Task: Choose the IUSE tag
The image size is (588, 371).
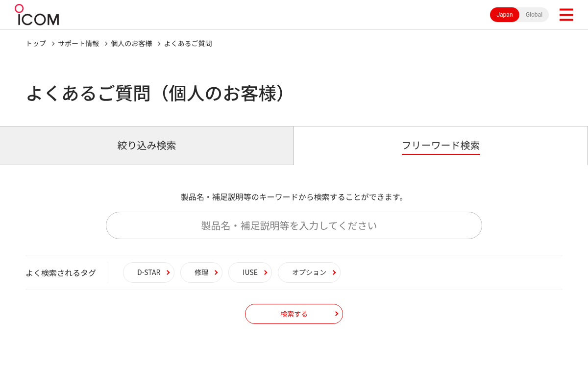Action: pyautogui.click(x=250, y=272)
